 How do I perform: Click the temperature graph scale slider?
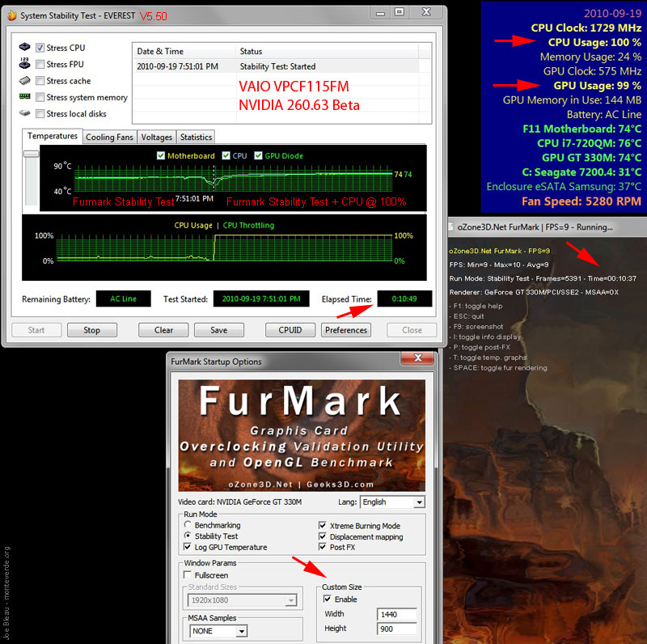(32, 154)
